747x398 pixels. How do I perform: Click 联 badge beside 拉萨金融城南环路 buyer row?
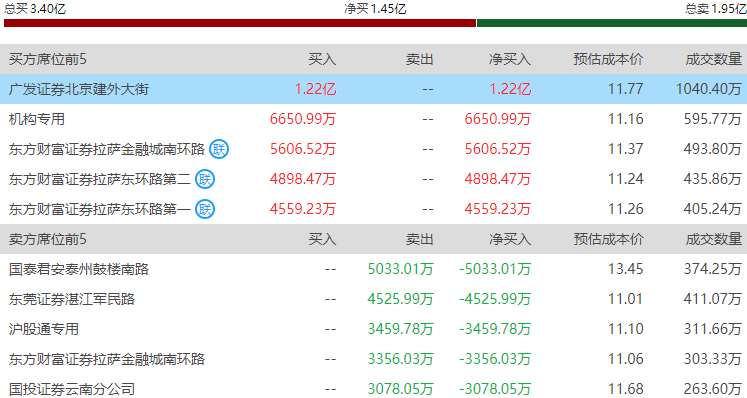(219, 149)
